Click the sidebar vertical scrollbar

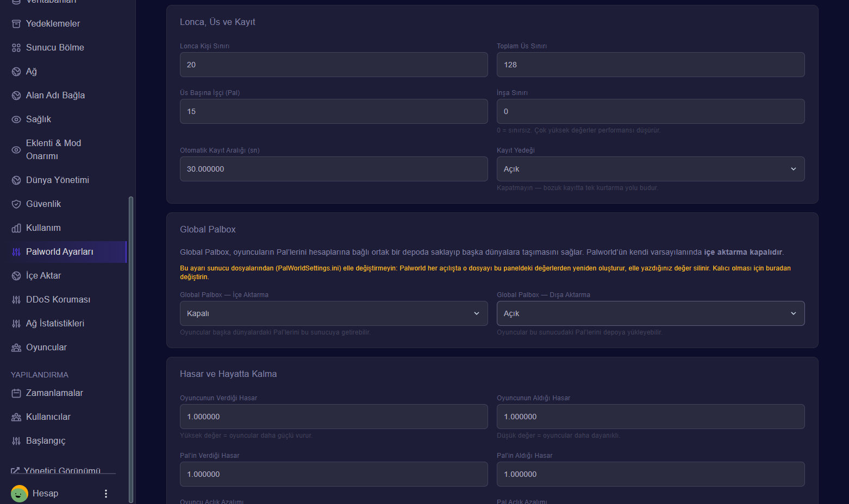(x=130, y=349)
